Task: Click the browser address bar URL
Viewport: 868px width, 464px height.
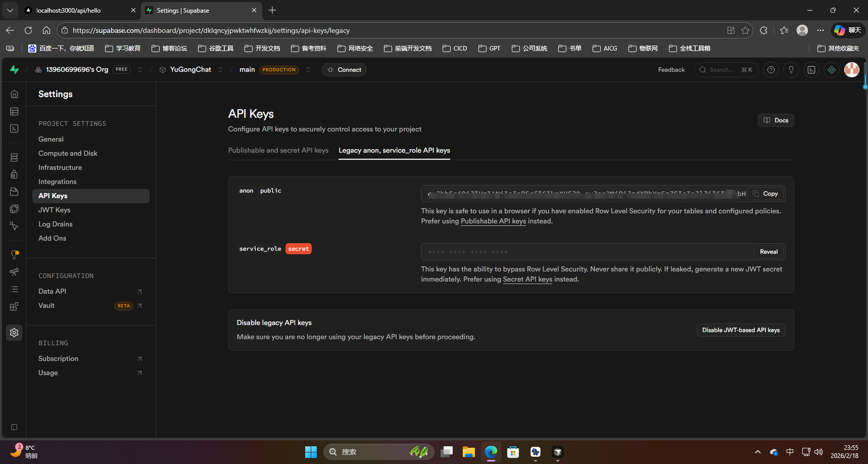Action: pyautogui.click(x=211, y=30)
